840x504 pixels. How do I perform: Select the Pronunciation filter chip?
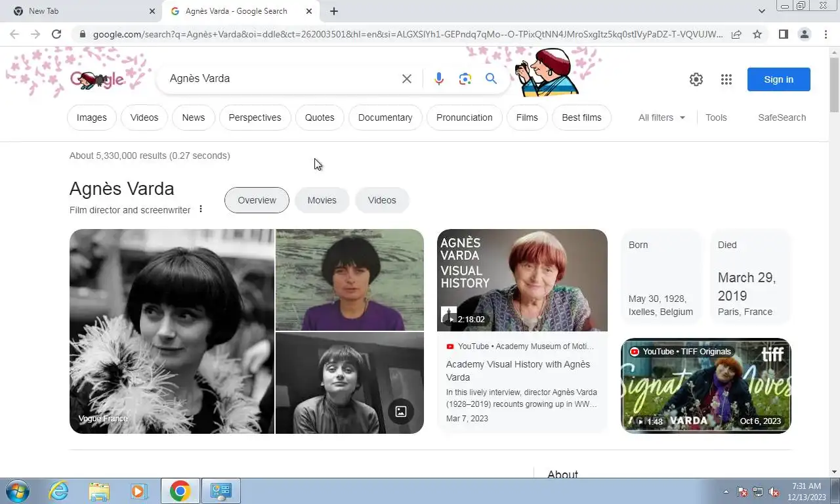[x=465, y=117]
